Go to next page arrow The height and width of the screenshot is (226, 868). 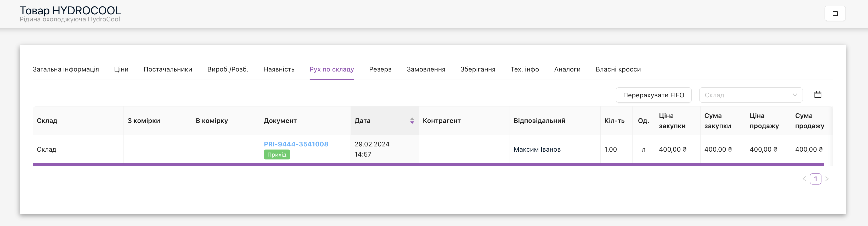pos(827,179)
